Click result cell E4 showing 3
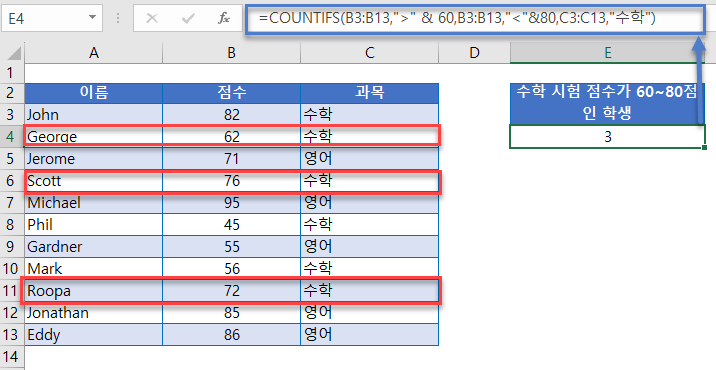 coord(608,137)
